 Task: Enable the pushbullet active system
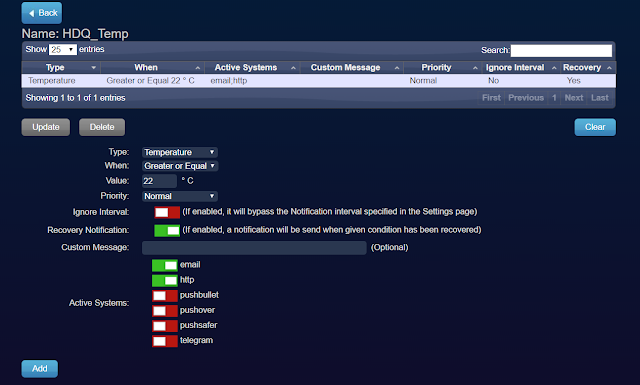coord(165,296)
